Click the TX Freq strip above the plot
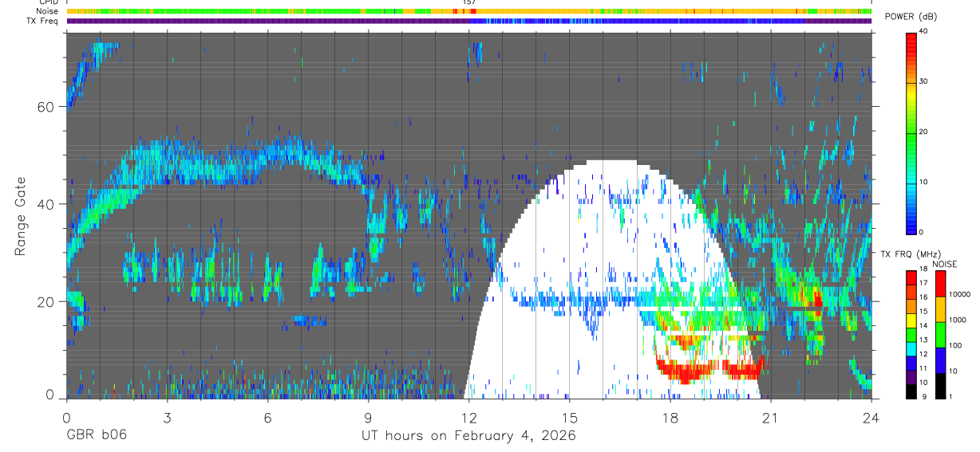The width and height of the screenshot is (980, 452). 469,21
